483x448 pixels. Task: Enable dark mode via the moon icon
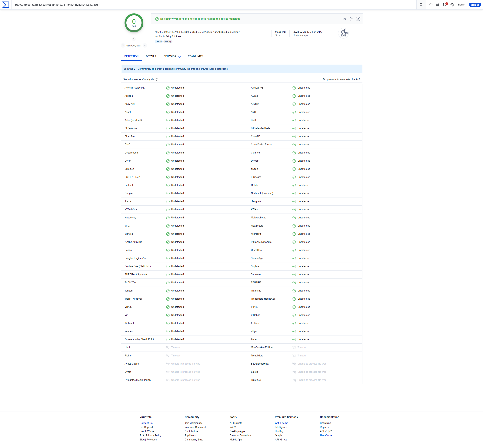pyautogui.click(x=452, y=5)
